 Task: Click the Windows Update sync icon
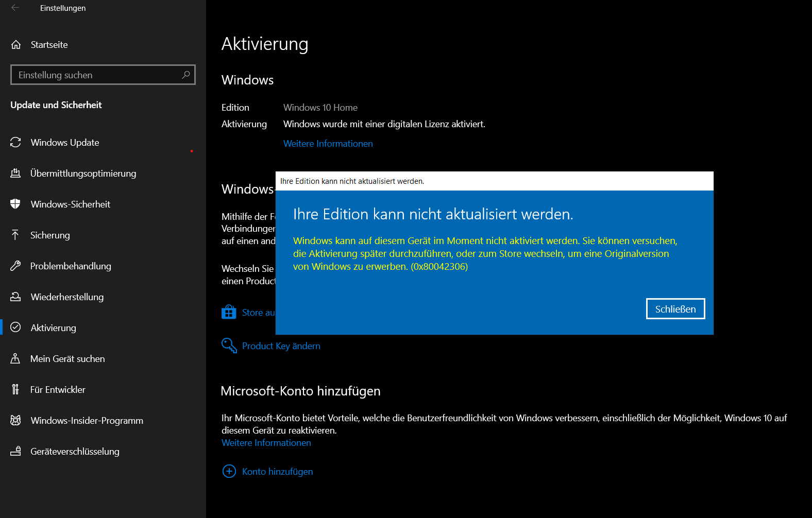point(15,142)
